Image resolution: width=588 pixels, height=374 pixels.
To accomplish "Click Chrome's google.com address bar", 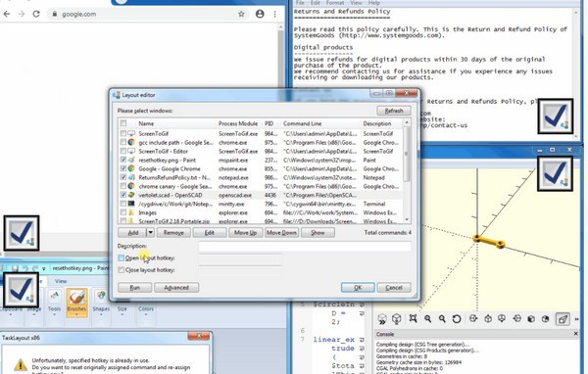I will 149,14.
